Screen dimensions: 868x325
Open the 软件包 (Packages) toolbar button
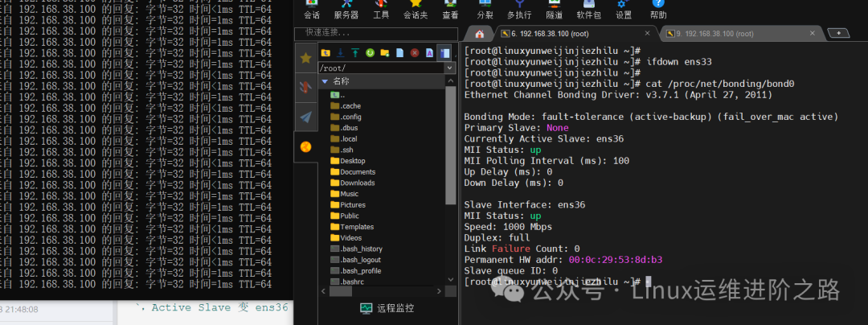588,10
